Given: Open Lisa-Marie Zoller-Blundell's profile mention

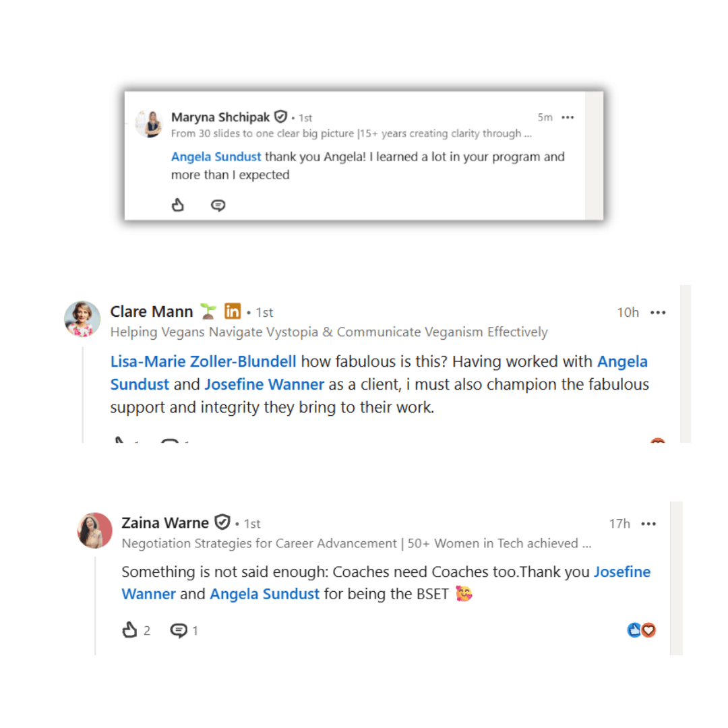Looking at the screenshot, I should click(x=203, y=361).
